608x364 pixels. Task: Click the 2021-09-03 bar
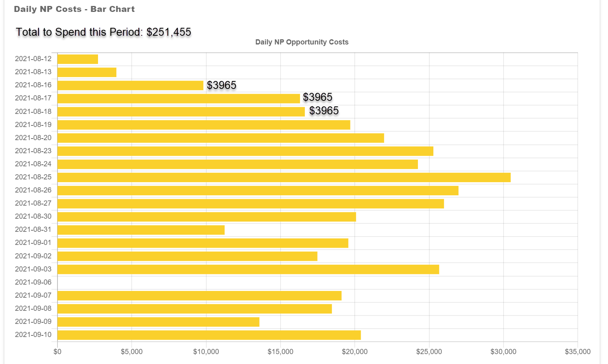pos(248,269)
